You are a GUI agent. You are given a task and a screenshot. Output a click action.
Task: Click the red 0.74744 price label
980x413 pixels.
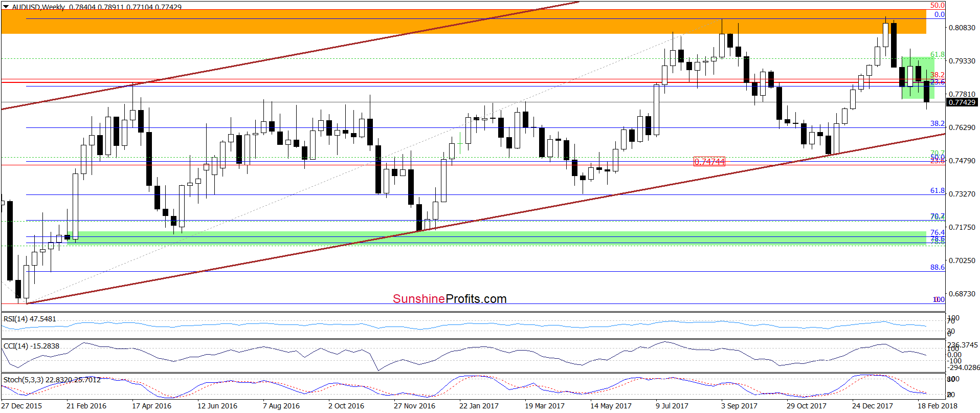709,162
